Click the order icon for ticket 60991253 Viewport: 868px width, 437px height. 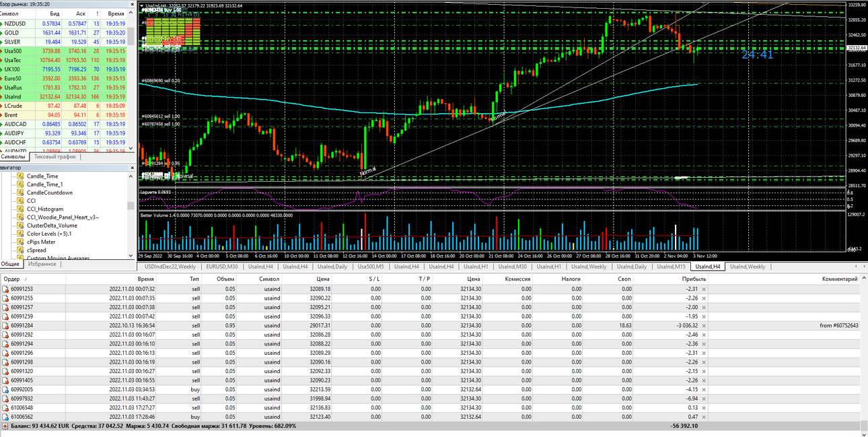(x=6, y=289)
